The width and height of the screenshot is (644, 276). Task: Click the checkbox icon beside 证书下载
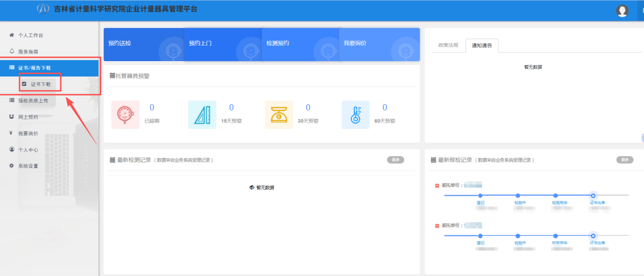(x=23, y=83)
